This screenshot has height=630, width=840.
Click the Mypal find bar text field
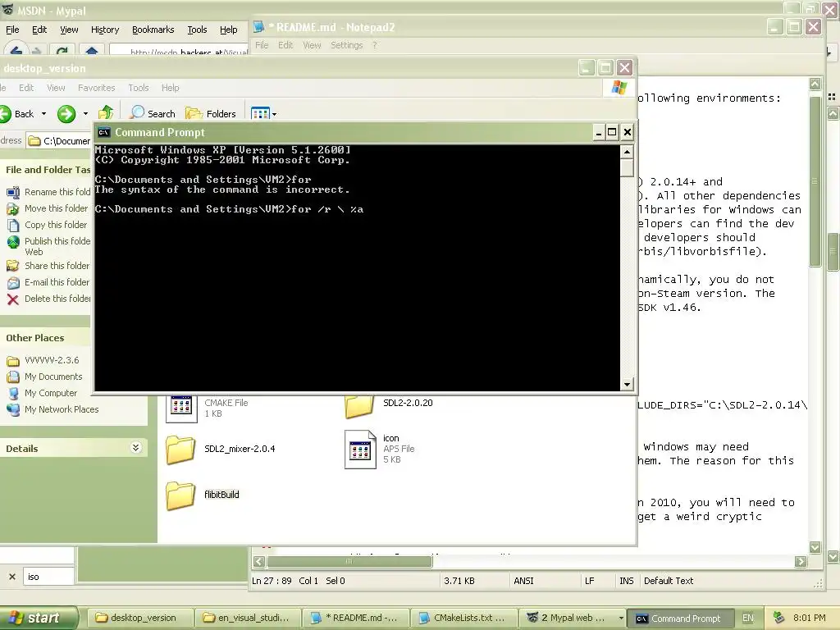point(48,577)
